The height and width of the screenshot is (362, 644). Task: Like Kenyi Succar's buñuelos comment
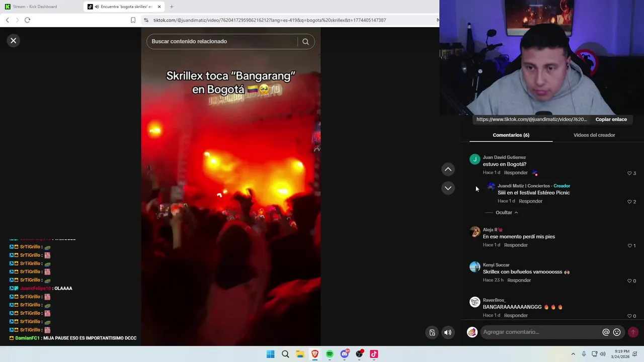629,281
